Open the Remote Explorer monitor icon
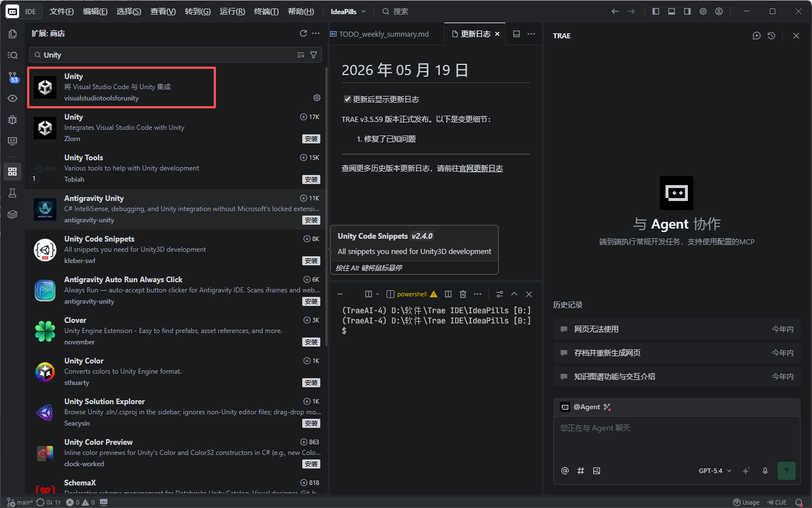 pos(12,141)
